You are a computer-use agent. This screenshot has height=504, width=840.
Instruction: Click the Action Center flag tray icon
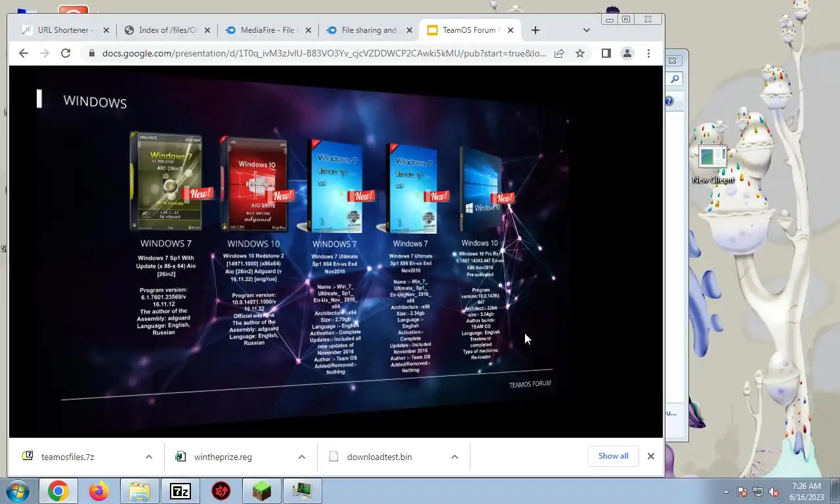742,492
